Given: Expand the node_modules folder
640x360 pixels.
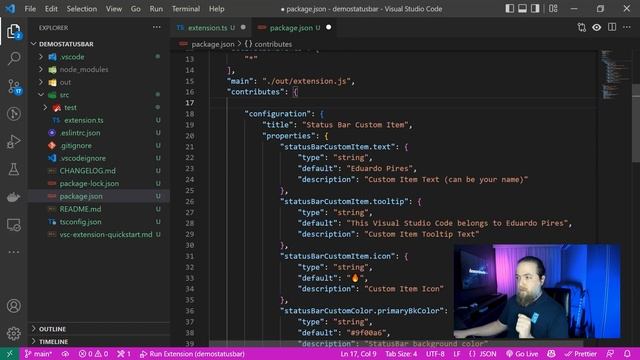Looking at the screenshot, I should [41, 69].
